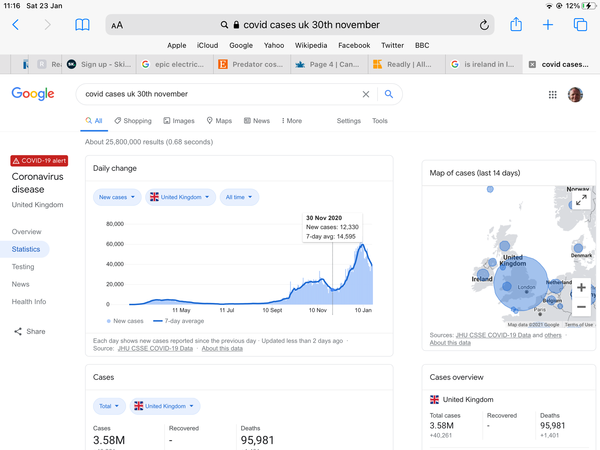This screenshot has width=600, height=450.
Task: Switch to the Maps results tab
Action: click(219, 121)
